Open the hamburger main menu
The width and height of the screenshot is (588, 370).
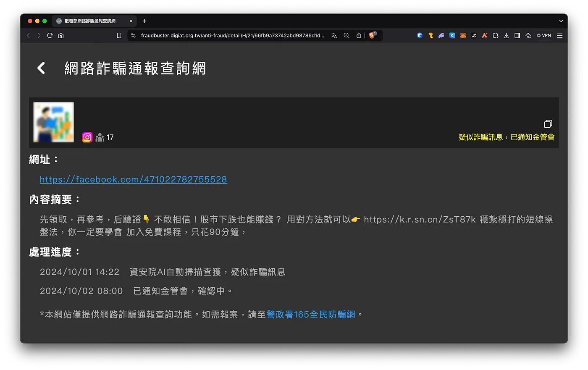point(560,36)
